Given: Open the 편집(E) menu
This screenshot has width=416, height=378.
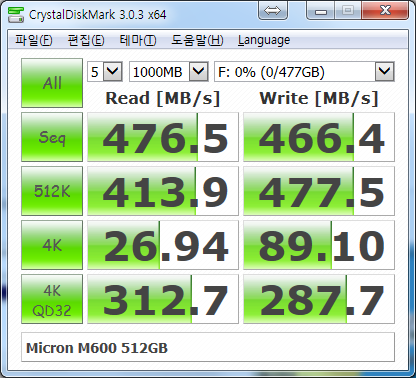Looking at the screenshot, I should tap(86, 40).
